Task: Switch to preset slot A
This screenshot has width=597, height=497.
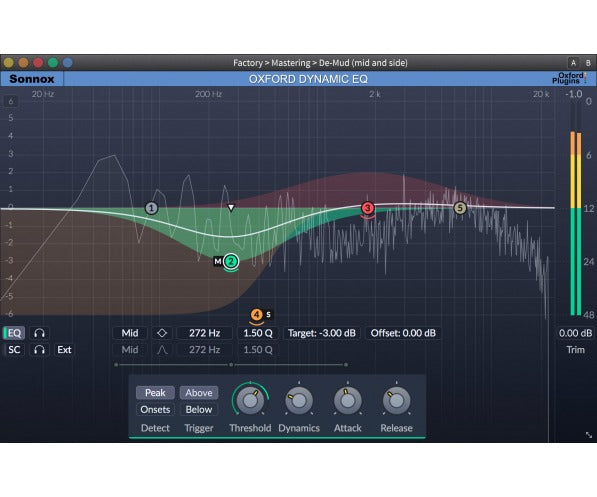Action: (x=573, y=63)
